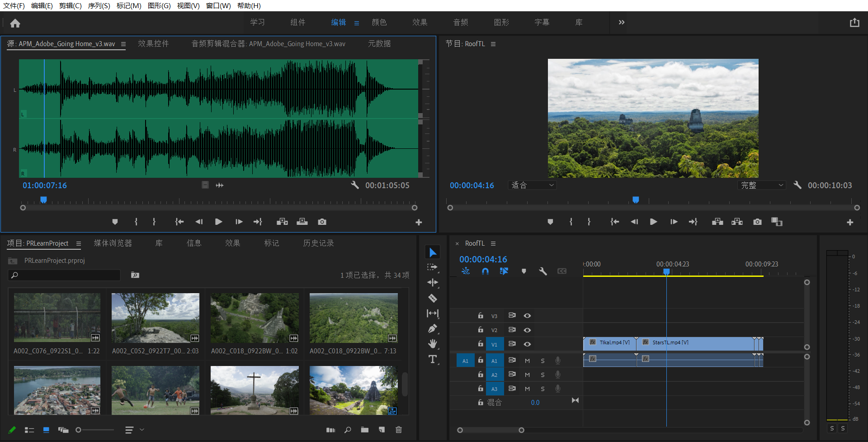
Task: Open the 序列(S) menu
Action: coord(99,6)
